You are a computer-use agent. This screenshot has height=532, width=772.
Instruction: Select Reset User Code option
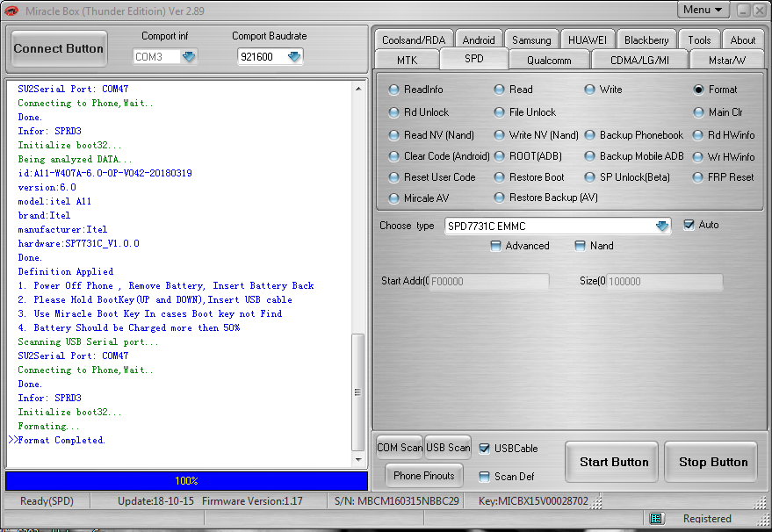tap(432, 177)
